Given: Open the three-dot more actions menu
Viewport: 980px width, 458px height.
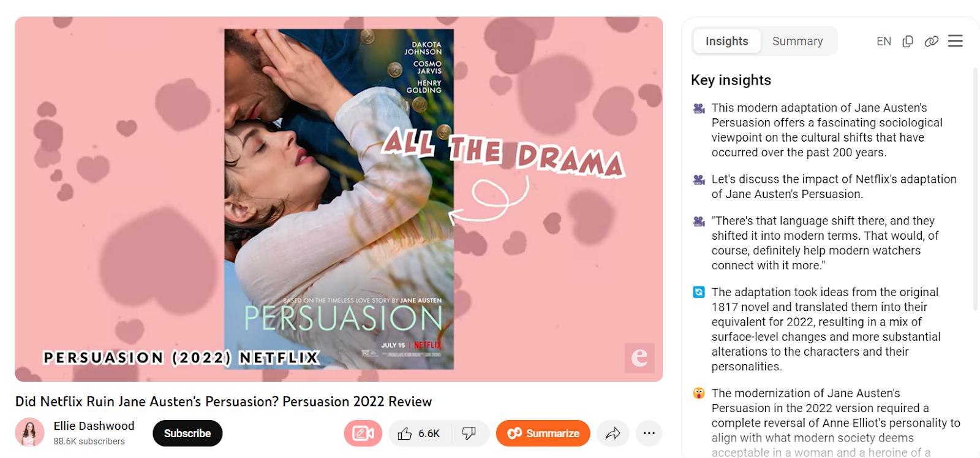Looking at the screenshot, I should (649, 433).
